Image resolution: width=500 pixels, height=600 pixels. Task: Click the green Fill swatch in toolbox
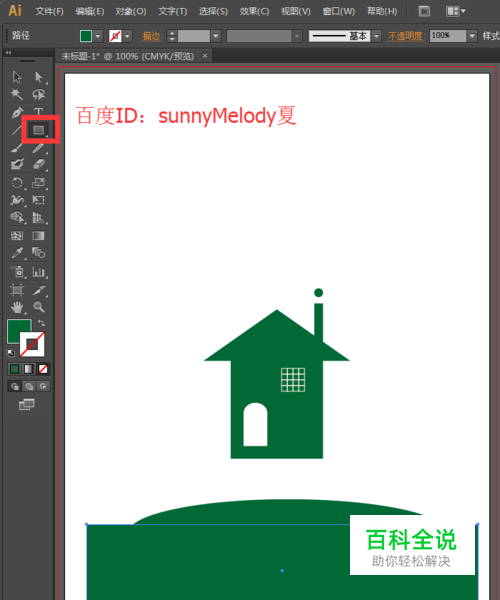tap(15, 328)
